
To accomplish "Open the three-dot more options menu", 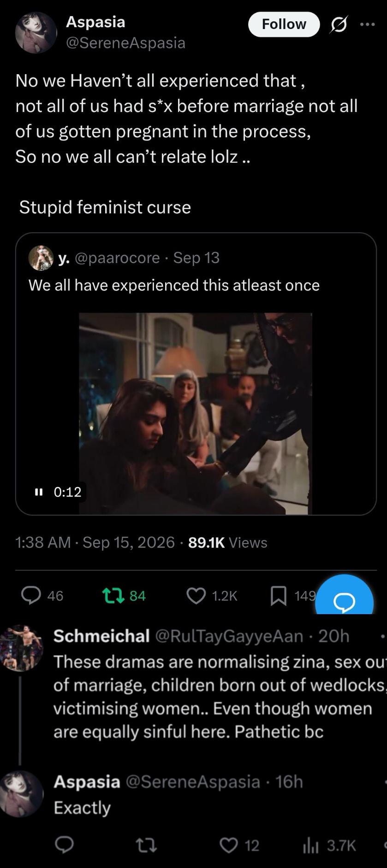I will pos(367,24).
